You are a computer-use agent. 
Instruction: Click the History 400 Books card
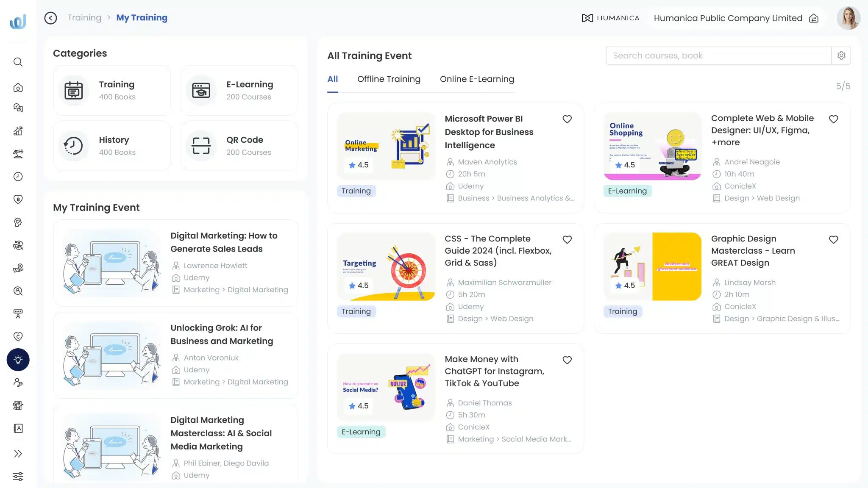(112, 145)
